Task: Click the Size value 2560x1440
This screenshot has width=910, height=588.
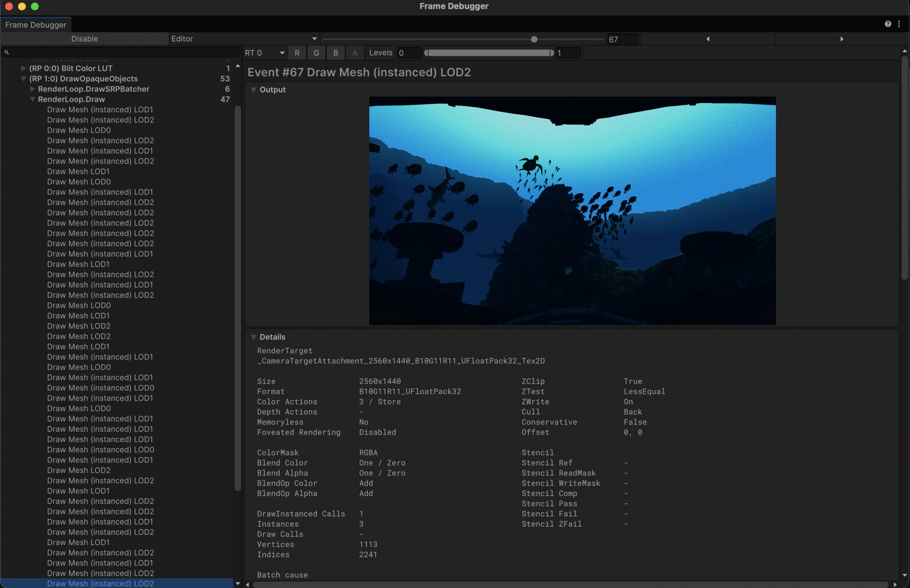Action: (380, 382)
